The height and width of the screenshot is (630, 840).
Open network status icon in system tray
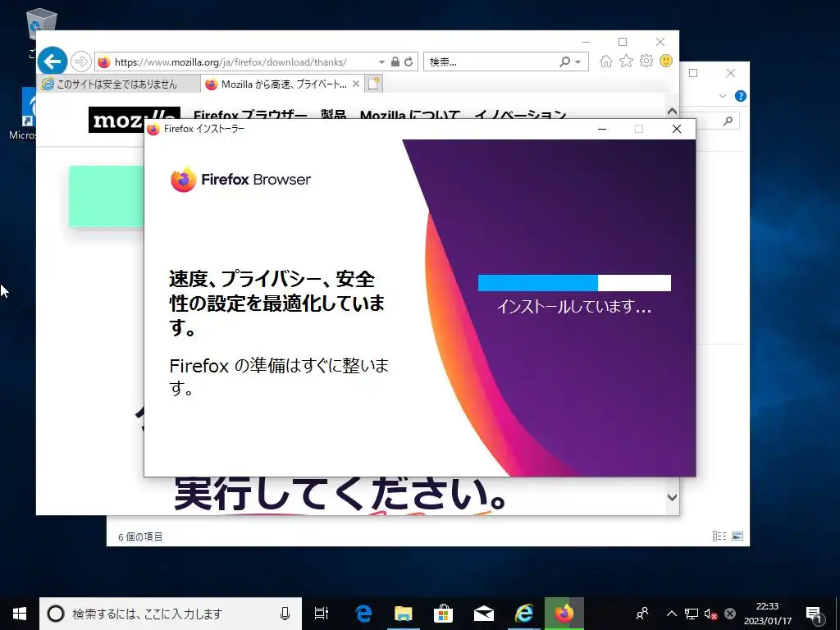pos(691,614)
